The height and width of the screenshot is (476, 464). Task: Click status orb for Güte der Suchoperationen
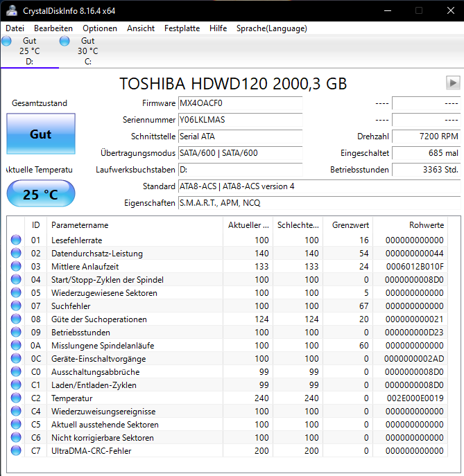(16, 319)
